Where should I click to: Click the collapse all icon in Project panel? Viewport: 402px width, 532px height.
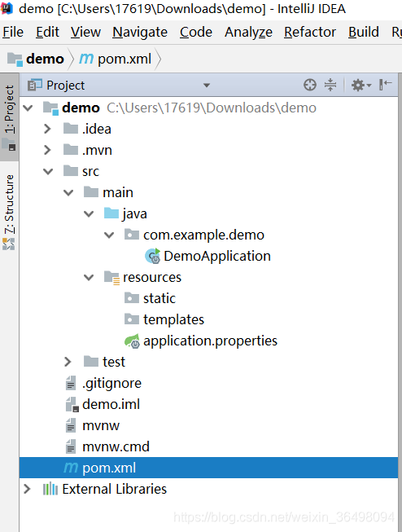coord(330,85)
